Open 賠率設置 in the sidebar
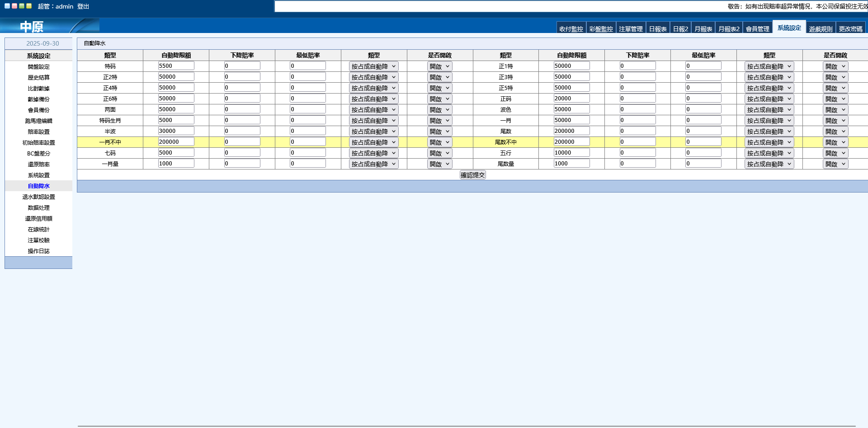The height and width of the screenshot is (428, 868). tap(38, 132)
